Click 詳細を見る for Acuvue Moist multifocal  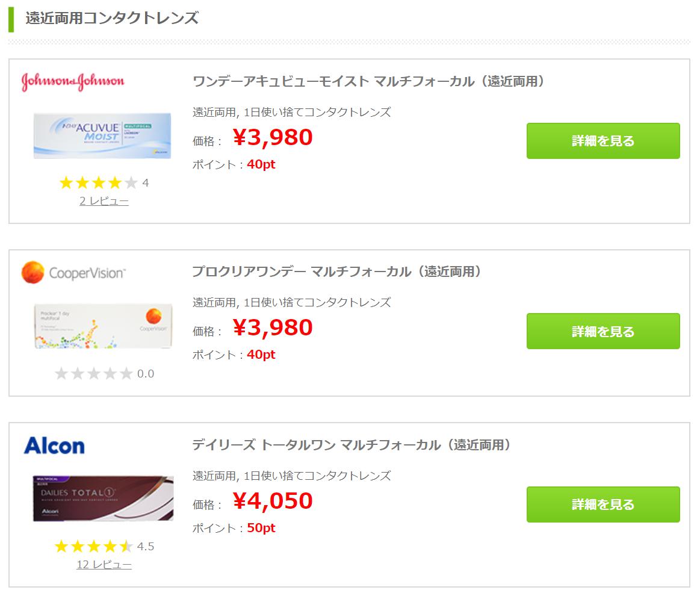[x=603, y=141]
